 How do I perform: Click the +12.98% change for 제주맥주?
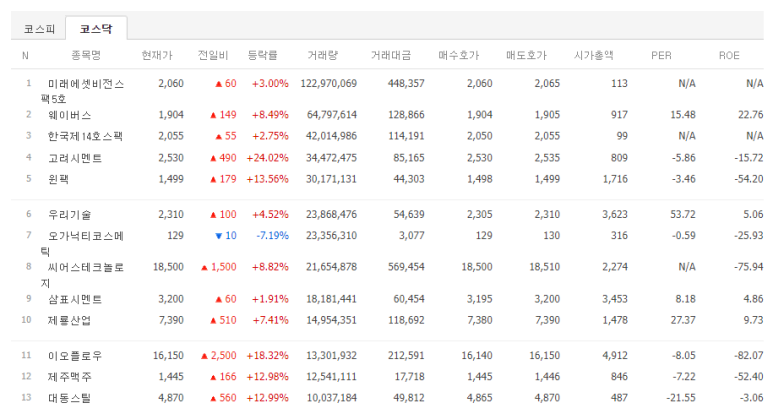point(268,377)
